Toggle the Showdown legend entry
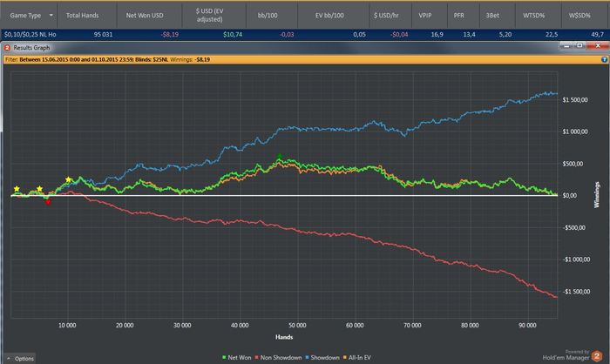The image size is (610, 364). tap(322, 357)
